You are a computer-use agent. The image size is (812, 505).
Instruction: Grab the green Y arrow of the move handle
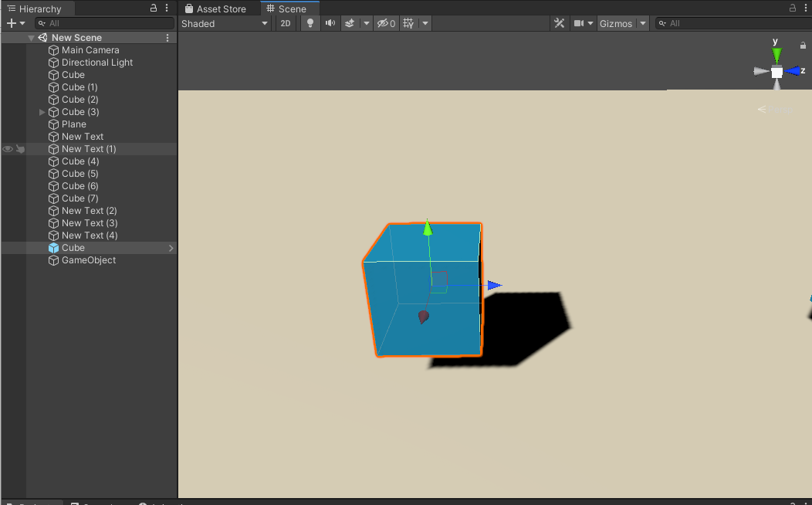(428, 228)
